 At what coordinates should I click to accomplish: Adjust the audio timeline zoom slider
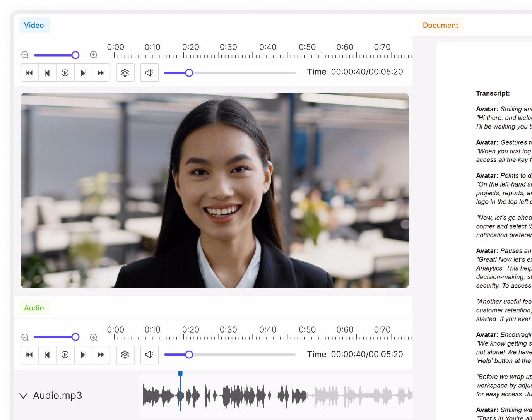click(56, 337)
